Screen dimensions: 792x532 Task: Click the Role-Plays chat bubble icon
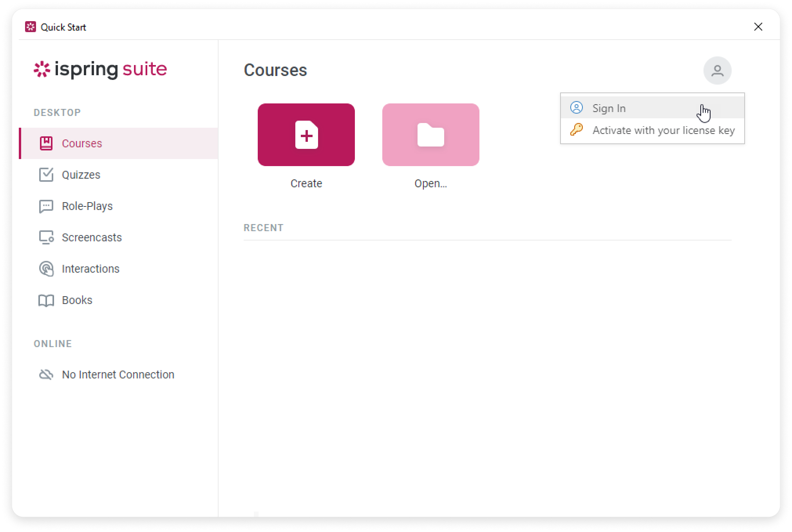point(46,206)
